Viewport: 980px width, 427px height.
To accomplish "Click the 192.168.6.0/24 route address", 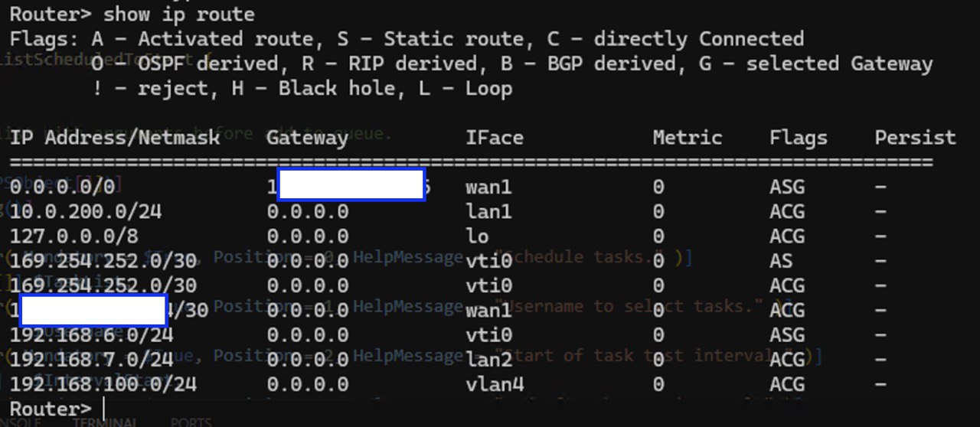I will [92, 334].
